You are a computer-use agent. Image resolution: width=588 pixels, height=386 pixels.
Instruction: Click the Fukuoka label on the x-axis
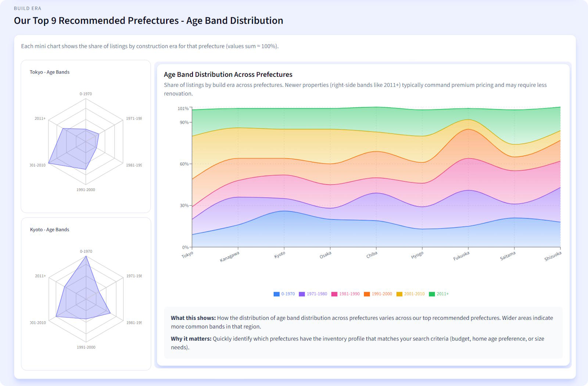click(x=461, y=256)
